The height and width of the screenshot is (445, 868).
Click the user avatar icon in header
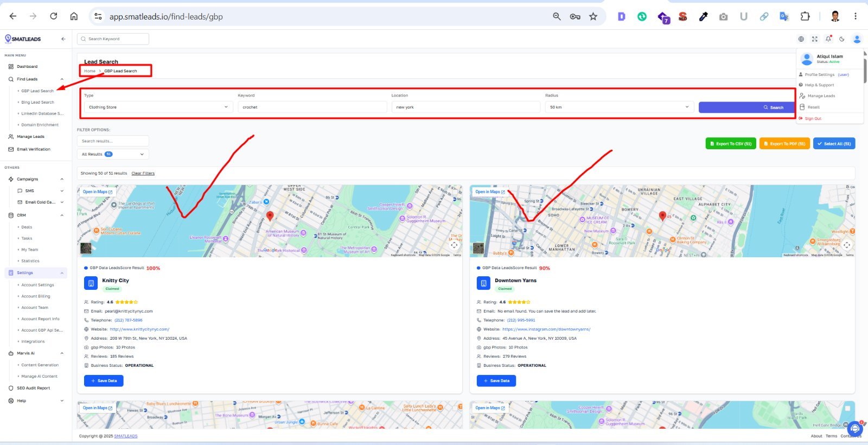click(x=857, y=39)
